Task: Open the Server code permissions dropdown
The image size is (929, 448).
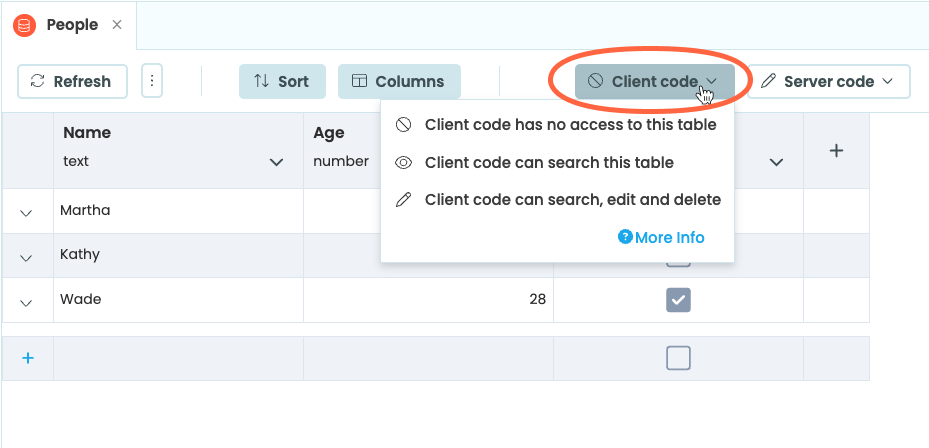Action: 828,82
